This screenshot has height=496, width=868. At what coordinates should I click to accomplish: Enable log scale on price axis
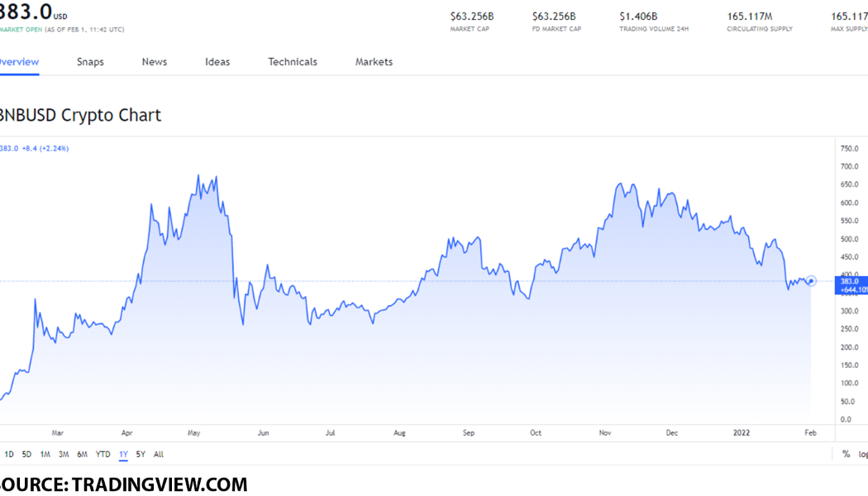[862, 454]
